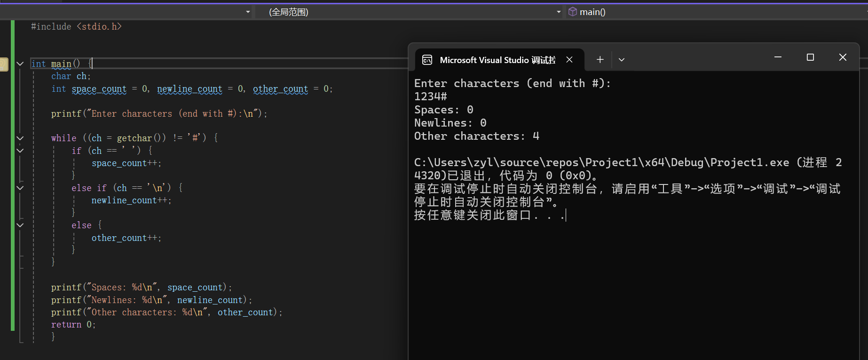Image resolution: width=868 pixels, height=360 pixels.
Task: Click the #include <stdio.h> line
Action: pyautogui.click(x=76, y=27)
